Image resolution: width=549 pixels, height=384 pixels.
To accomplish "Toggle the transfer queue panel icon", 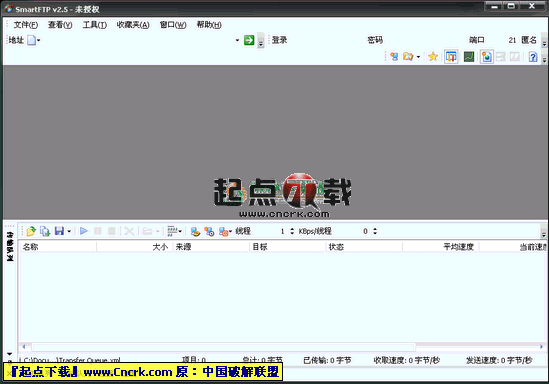I will [451, 56].
